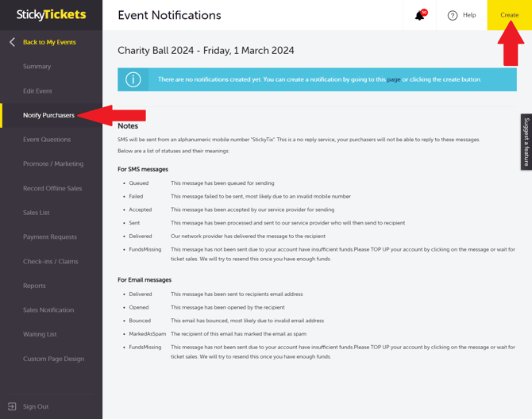Click the StickyTickets logo
The height and width of the screenshot is (419, 532).
click(x=52, y=14)
